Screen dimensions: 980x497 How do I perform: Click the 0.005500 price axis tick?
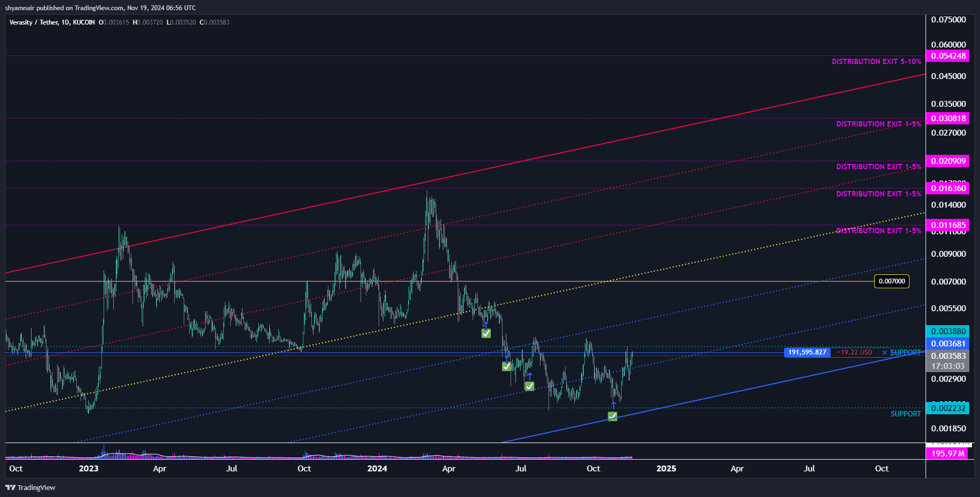[x=948, y=309]
